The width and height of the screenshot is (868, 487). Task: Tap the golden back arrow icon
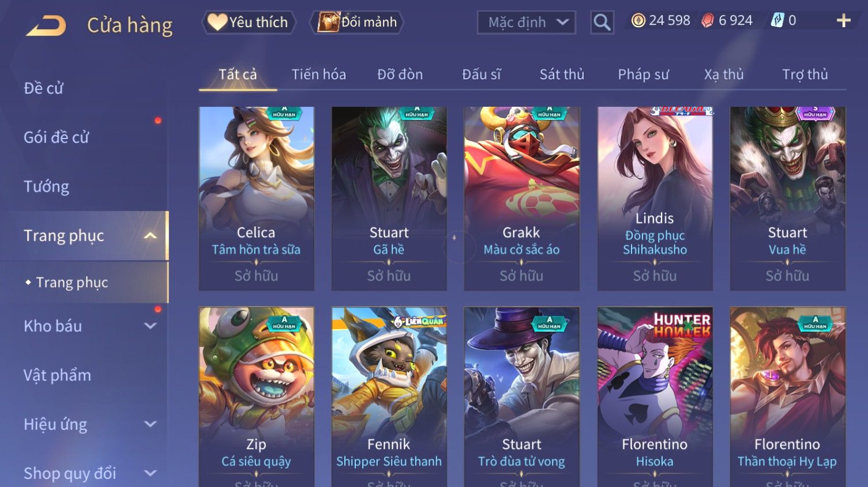click(46, 25)
